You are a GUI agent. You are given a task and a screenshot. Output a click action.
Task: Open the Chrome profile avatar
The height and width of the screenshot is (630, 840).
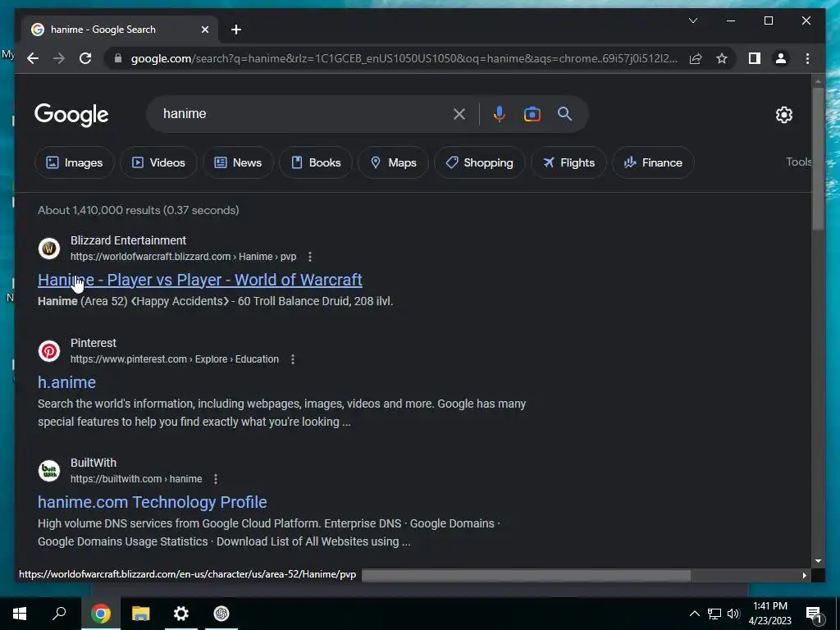(x=781, y=58)
